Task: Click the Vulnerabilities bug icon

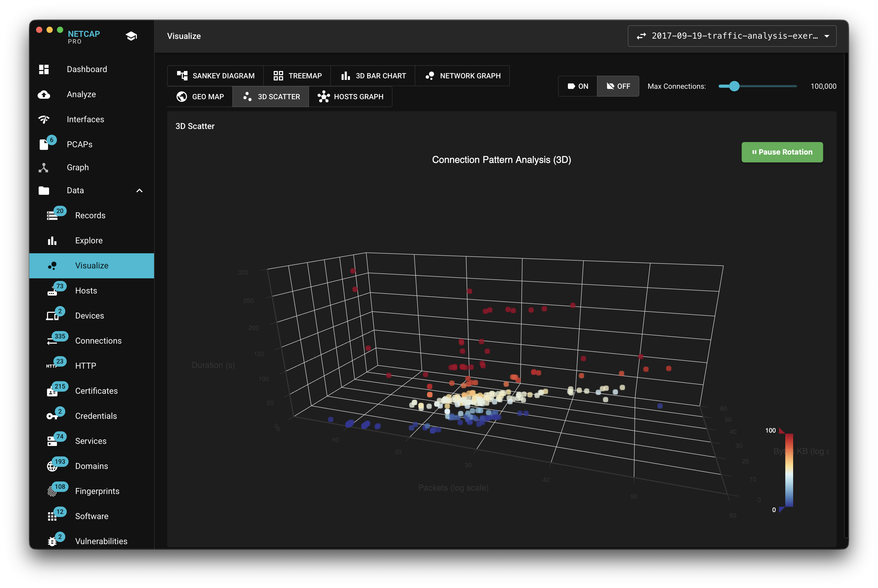Action: [52, 542]
